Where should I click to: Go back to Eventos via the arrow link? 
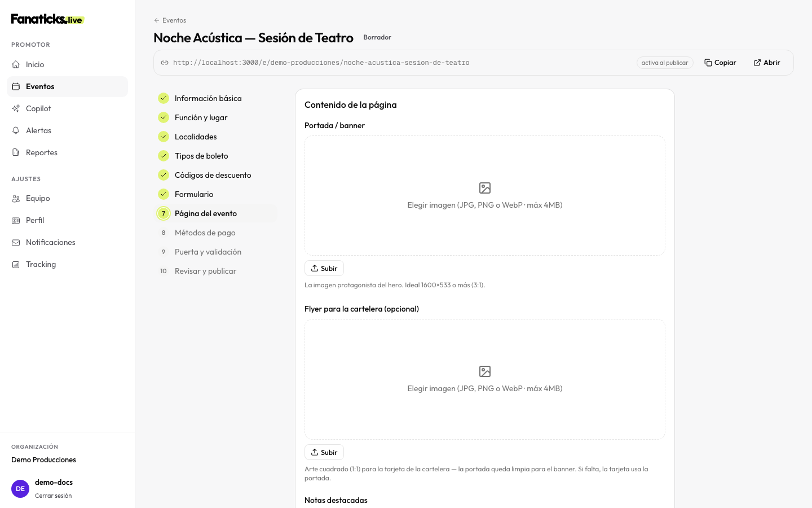pyautogui.click(x=170, y=20)
